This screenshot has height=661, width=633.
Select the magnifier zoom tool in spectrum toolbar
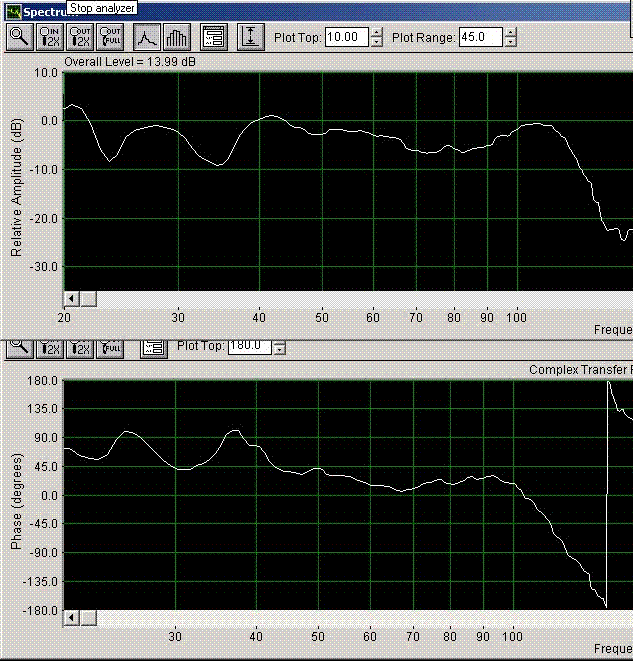(x=19, y=37)
